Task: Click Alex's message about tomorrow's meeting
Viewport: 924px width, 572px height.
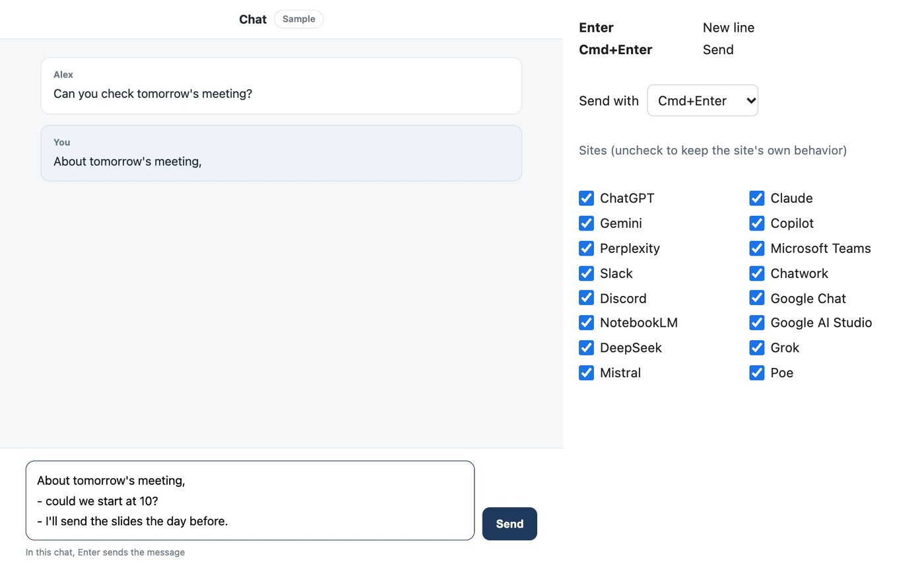Action: coord(281,86)
